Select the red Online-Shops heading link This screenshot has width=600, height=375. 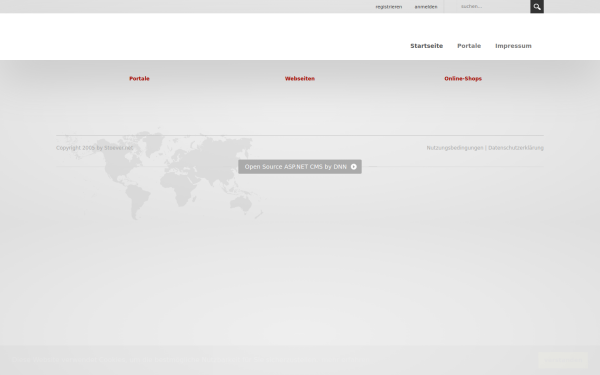(463, 78)
